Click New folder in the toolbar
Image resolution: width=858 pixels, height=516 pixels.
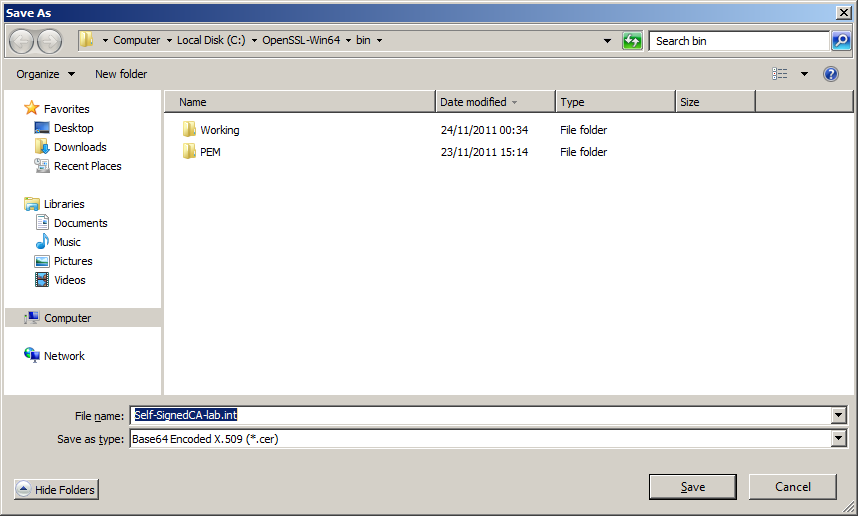coord(121,74)
